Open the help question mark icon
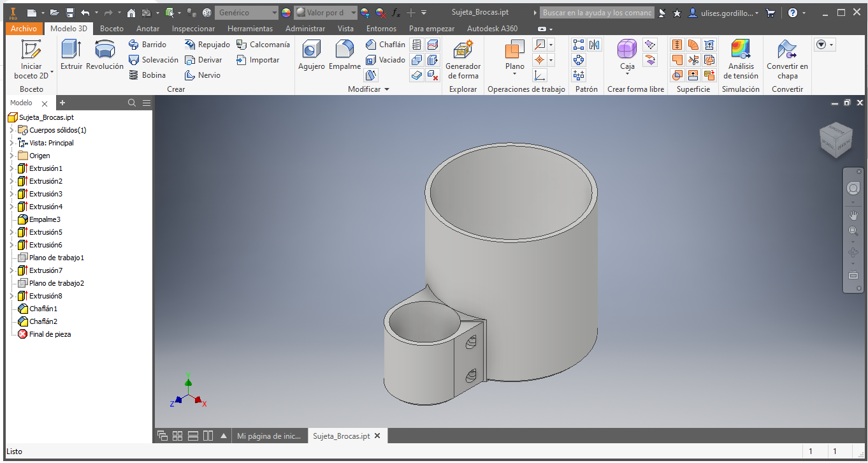Screen dimensions: 868x463 click(x=793, y=13)
